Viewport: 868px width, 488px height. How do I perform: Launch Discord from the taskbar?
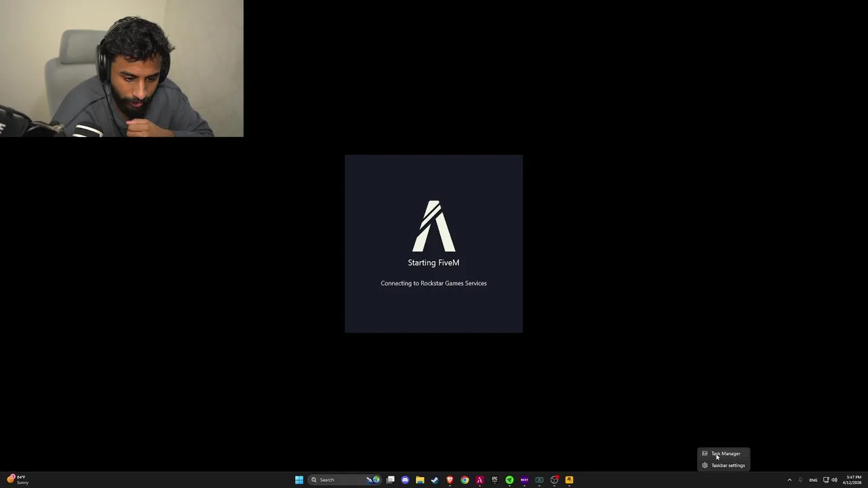pos(406,480)
